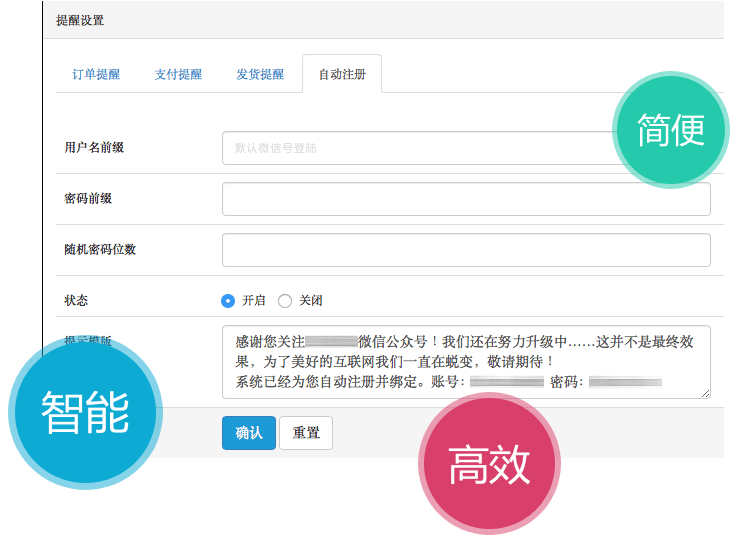This screenshot has height=538, width=736.
Task: Click the textarea resize handle corner
Action: (x=705, y=393)
